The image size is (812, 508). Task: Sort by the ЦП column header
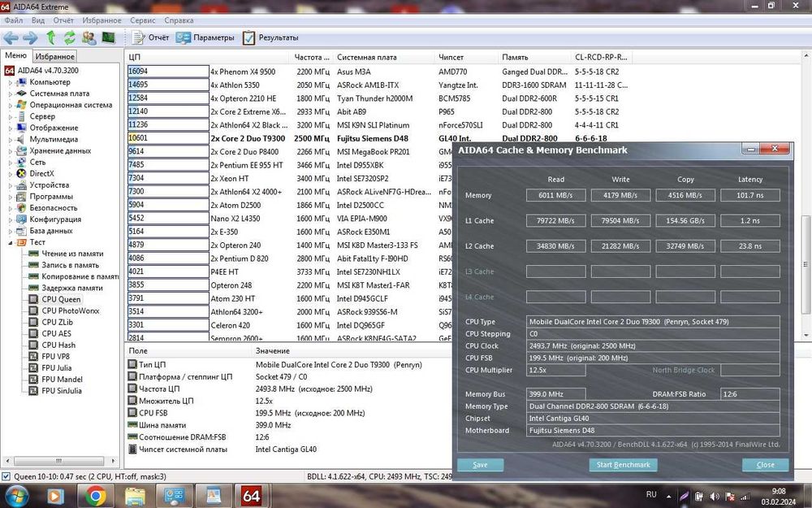pyautogui.click(x=207, y=57)
